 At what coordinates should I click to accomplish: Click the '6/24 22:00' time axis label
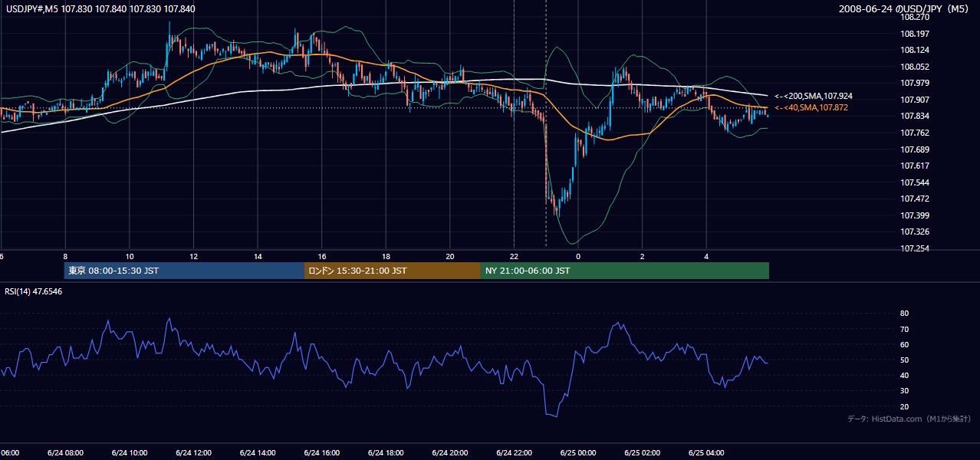(514, 453)
